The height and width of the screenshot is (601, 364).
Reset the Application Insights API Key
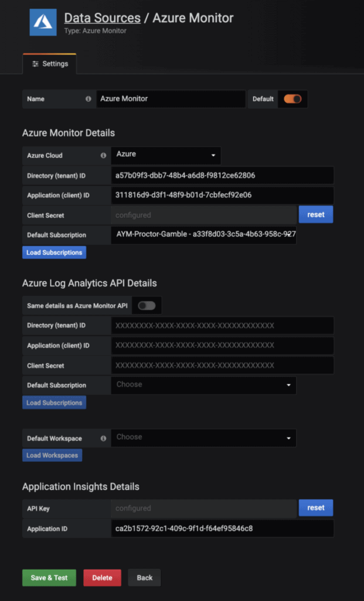[x=316, y=508]
